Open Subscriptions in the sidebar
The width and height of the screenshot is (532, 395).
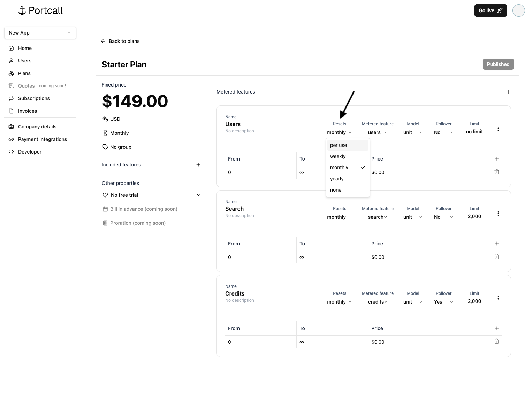[x=34, y=98]
